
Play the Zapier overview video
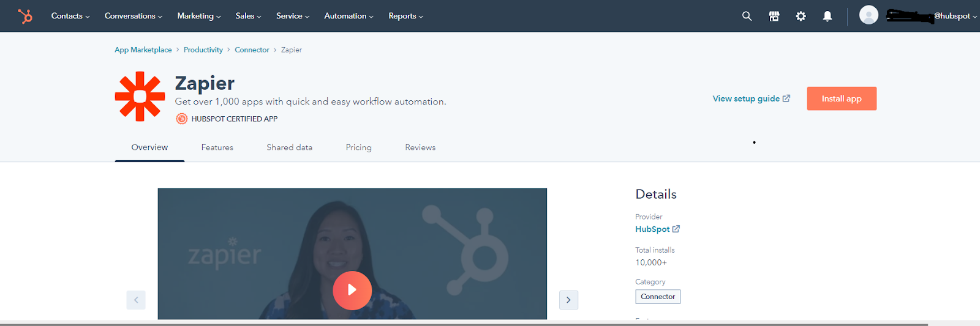352,290
